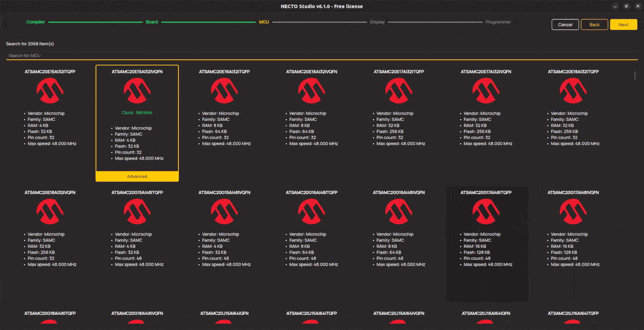Click ATSAMC20J15AI64ITQFP title text
Screen dimensions: 644x330
point(312,314)
